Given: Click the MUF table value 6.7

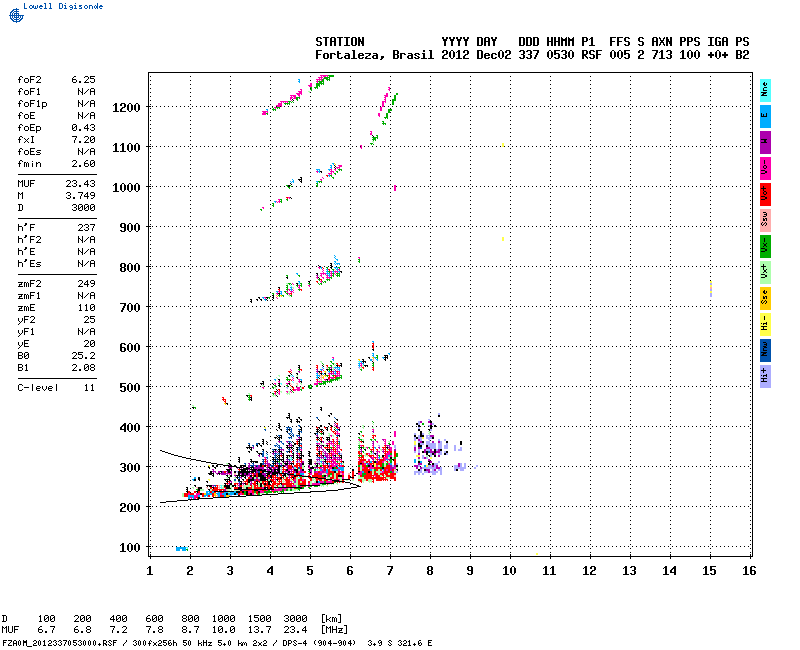Looking at the screenshot, I should click(46, 630).
